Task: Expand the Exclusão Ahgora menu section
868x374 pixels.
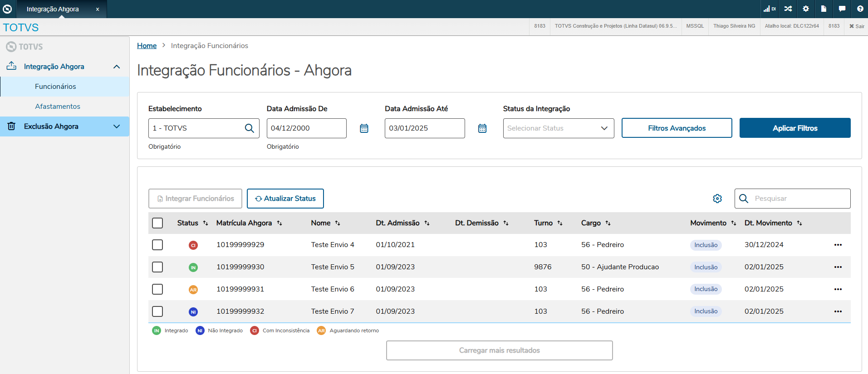Action: 117,126
